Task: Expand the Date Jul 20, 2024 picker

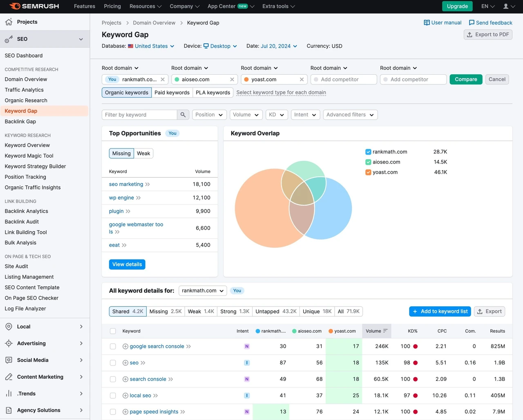Action: coord(279,46)
